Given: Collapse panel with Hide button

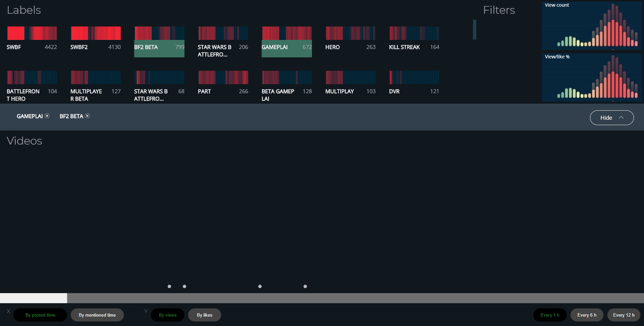Looking at the screenshot, I should pyautogui.click(x=611, y=118).
